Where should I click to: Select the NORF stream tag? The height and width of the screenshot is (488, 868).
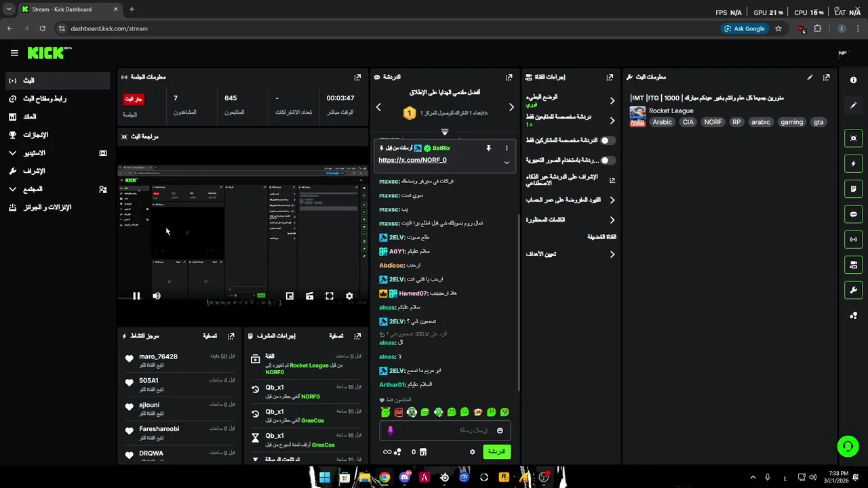pyautogui.click(x=713, y=122)
